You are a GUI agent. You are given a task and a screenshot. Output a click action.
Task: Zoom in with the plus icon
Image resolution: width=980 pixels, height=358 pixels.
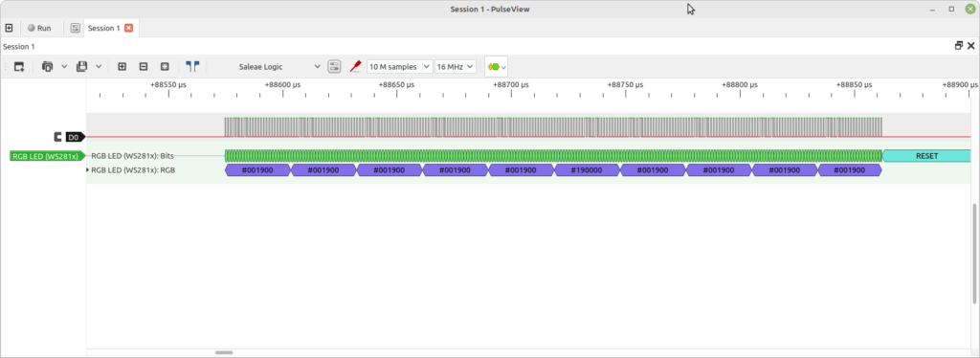pyautogui.click(x=122, y=66)
